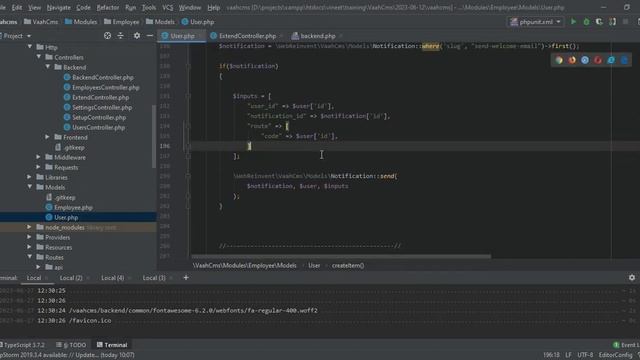Open TypeScript 3.7.2 tool window
Viewport: 640px width, 360px height.
tap(22, 345)
